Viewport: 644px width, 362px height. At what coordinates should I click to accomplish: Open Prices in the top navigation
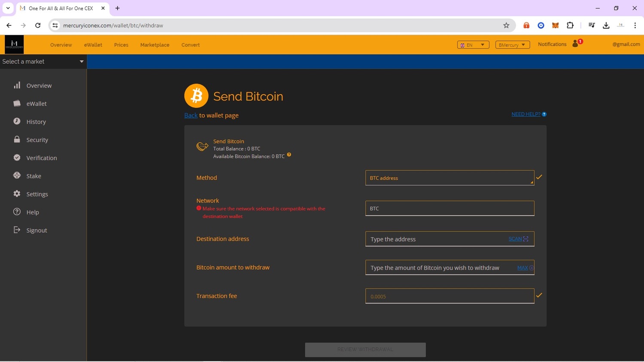pyautogui.click(x=121, y=45)
